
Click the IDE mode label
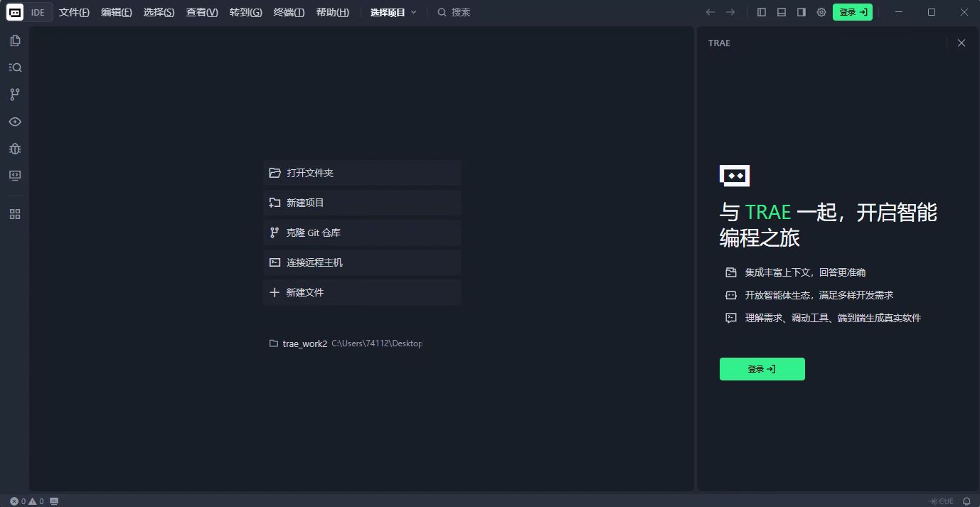[x=38, y=12]
